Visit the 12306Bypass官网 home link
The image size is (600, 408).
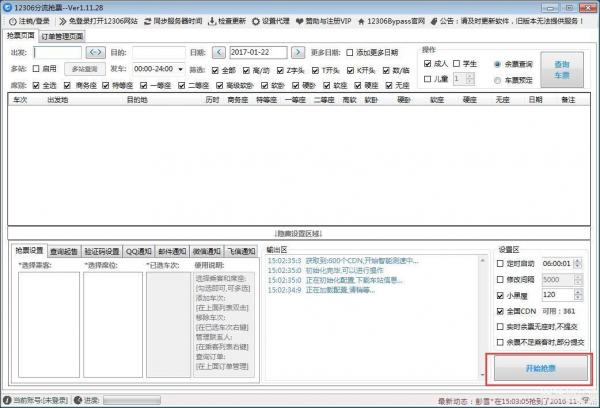391,21
